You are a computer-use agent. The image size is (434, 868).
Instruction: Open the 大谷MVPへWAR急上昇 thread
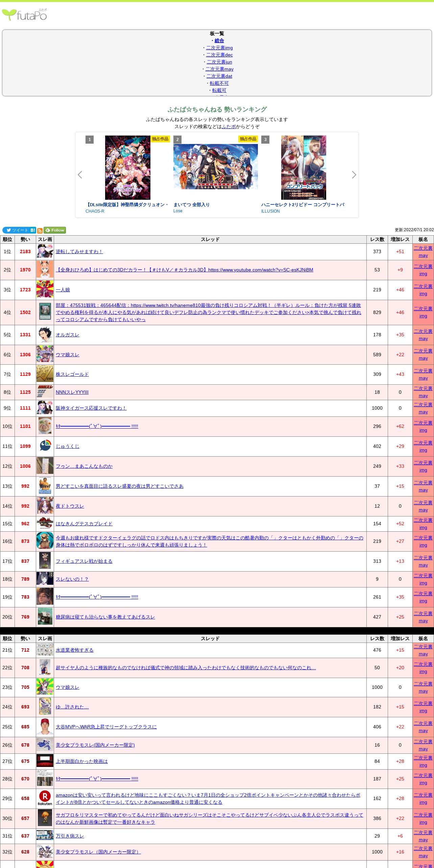pyautogui.click(x=106, y=727)
